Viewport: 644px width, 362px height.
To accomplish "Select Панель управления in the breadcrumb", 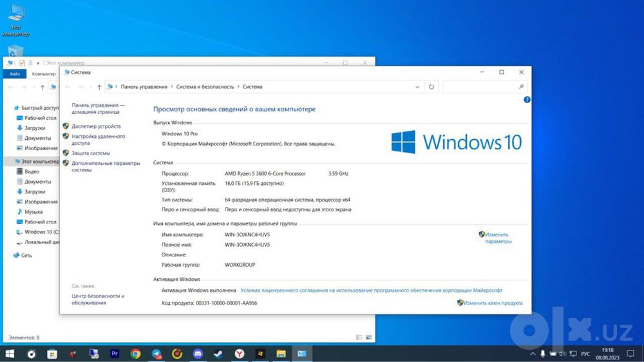I will [144, 87].
